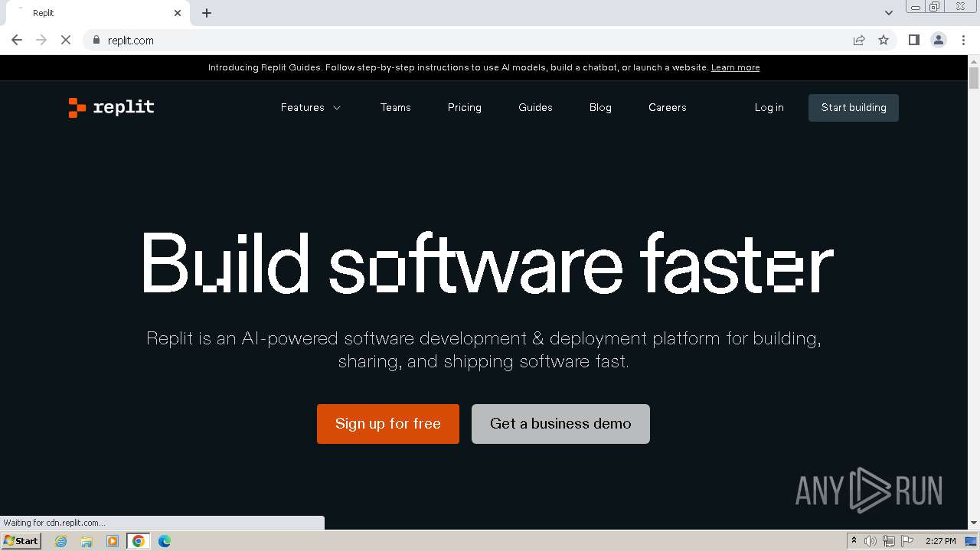The height and width of the screenshot is (551, 980).
Task: Open the Pricing page
Action: pos(465,107)
